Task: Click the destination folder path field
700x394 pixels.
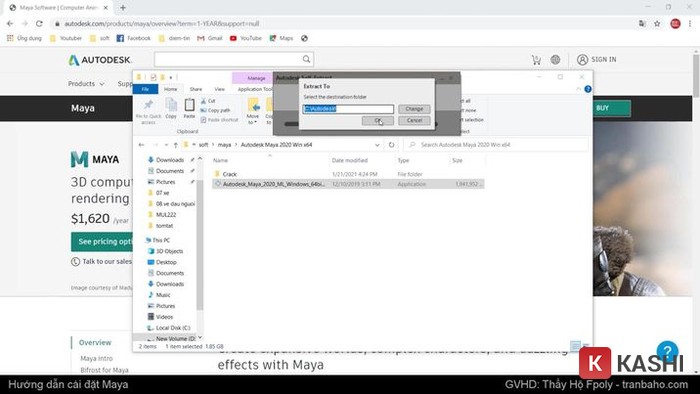Action: [x=348, y=109]
